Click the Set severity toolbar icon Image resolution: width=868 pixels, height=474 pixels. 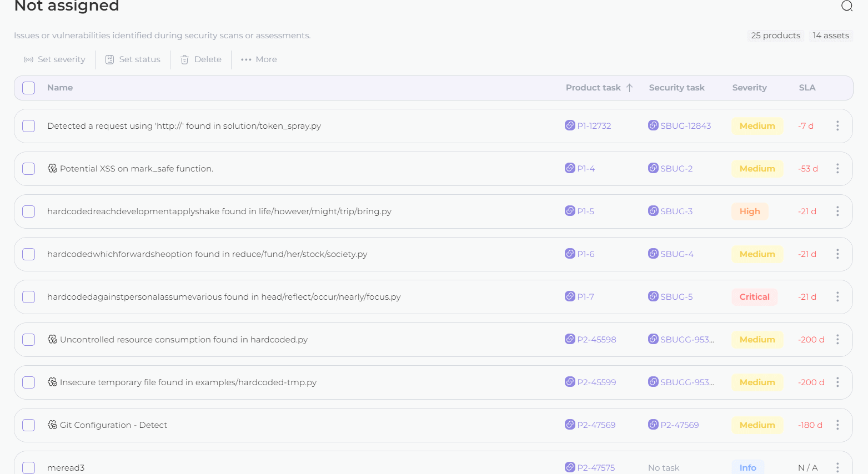[28, 59]
